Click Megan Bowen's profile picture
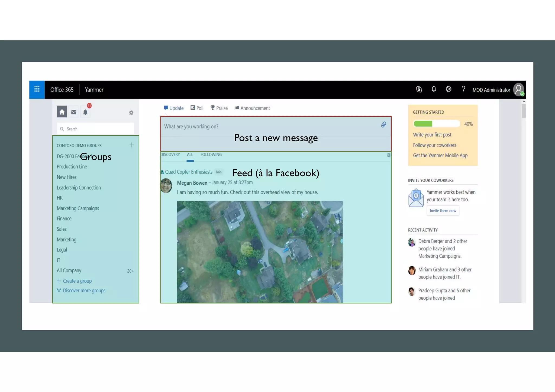The height and width of the screenshot is (392, 555). click(166, 186)
